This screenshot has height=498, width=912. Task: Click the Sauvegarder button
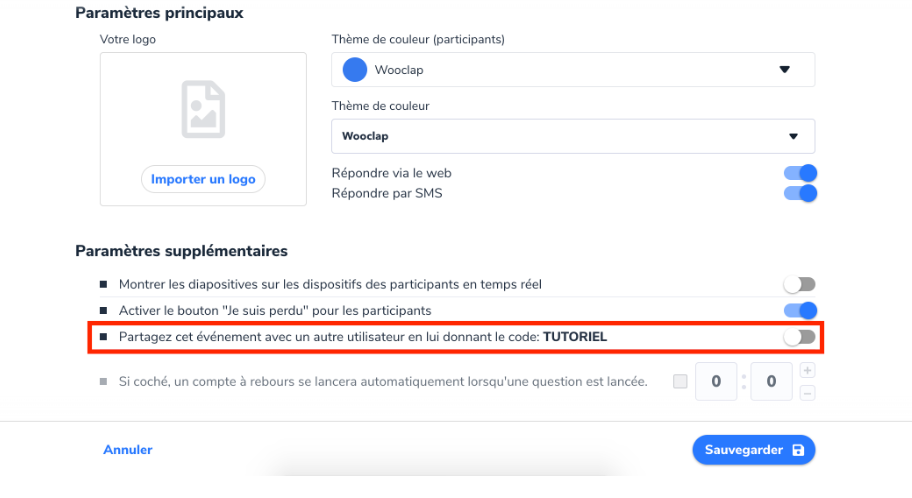754,450
